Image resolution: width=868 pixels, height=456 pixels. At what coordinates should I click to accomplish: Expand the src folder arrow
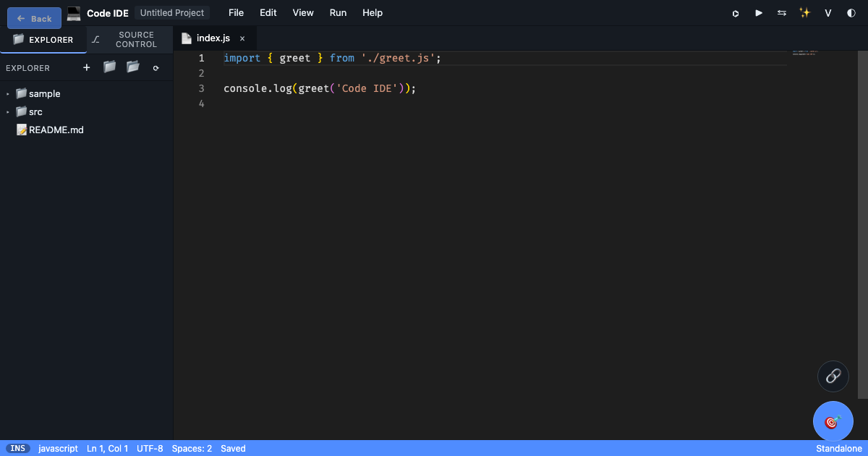click(8, 112)
